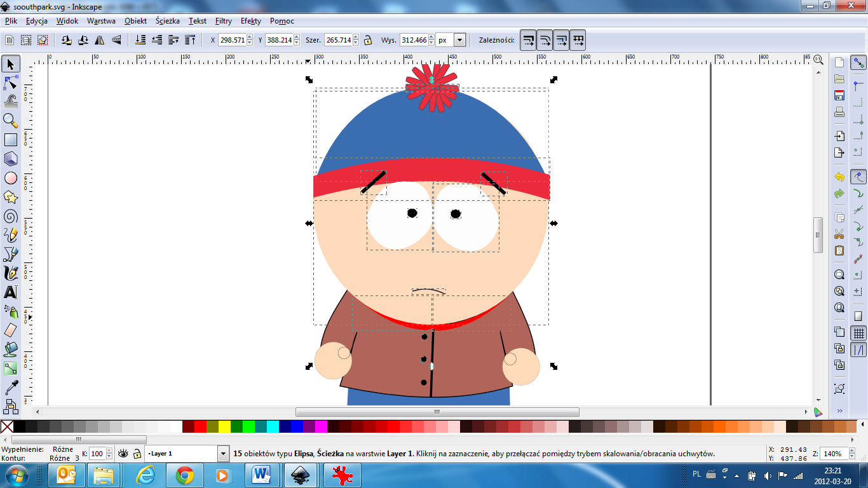Click the Szer. width input field
The image size is (868, 488).
pos(338,40)
